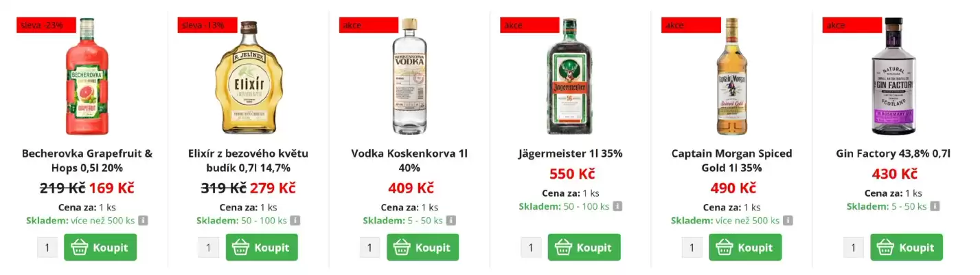Image resolution: width=980 pixels, height=275 pixels.
Task: Click Koupit button for Vodka Koskenkorva
Action: point(422,247)
